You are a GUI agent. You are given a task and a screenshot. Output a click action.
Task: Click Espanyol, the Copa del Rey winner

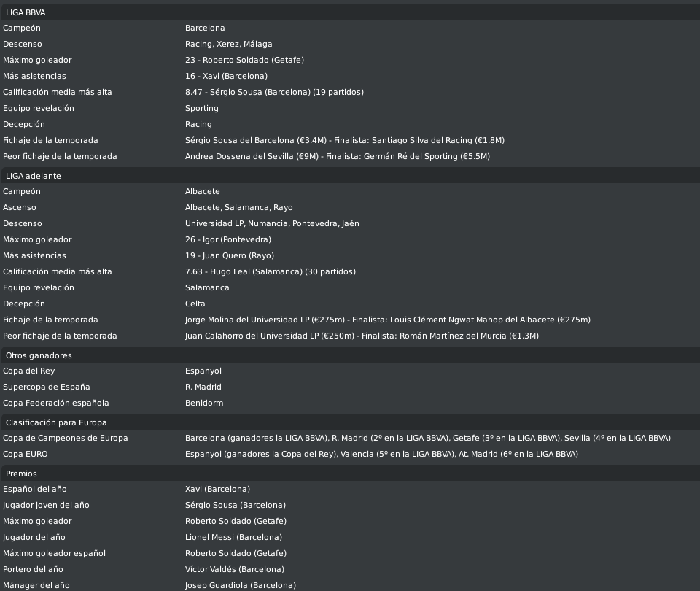203,371
